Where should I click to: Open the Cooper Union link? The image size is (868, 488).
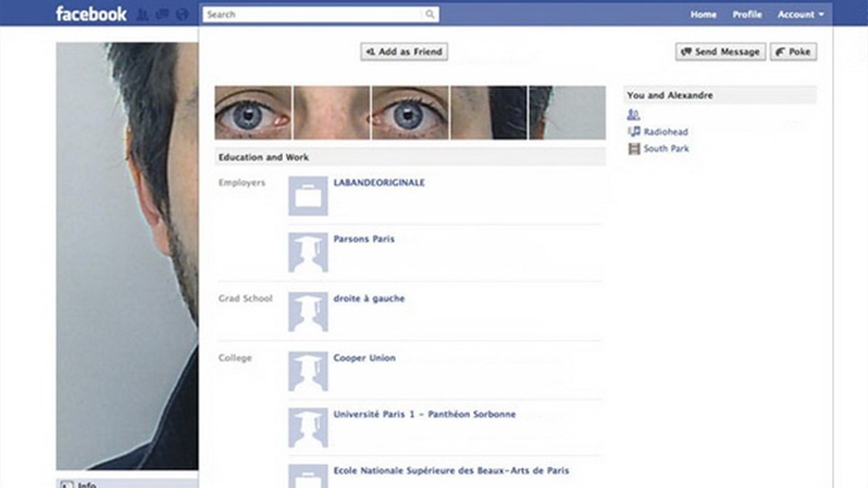(364, 358)
